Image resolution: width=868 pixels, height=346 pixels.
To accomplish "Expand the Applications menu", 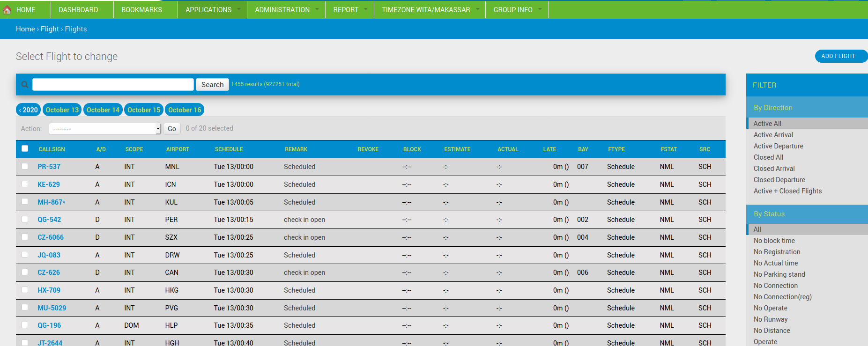I will [x=212, y=10].
